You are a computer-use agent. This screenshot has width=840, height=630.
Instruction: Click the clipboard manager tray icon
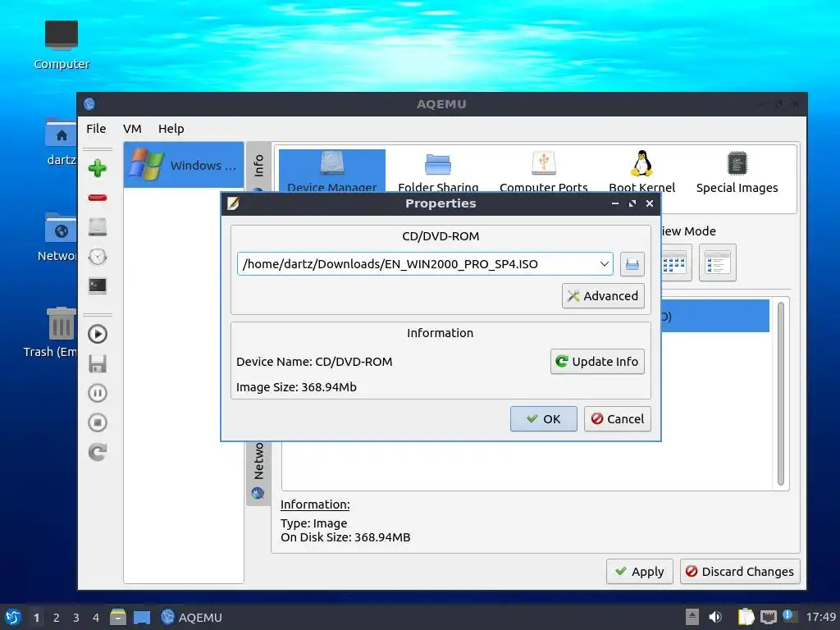(x=746, y=617)
